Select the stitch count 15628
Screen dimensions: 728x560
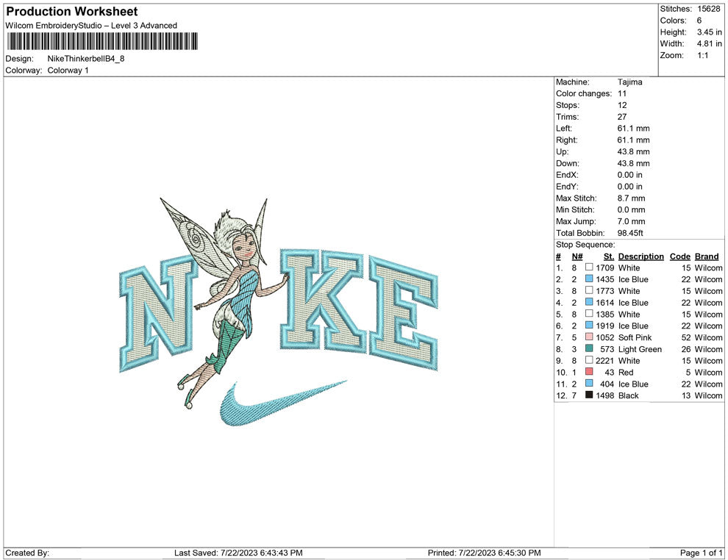click(x=708, y=9)
